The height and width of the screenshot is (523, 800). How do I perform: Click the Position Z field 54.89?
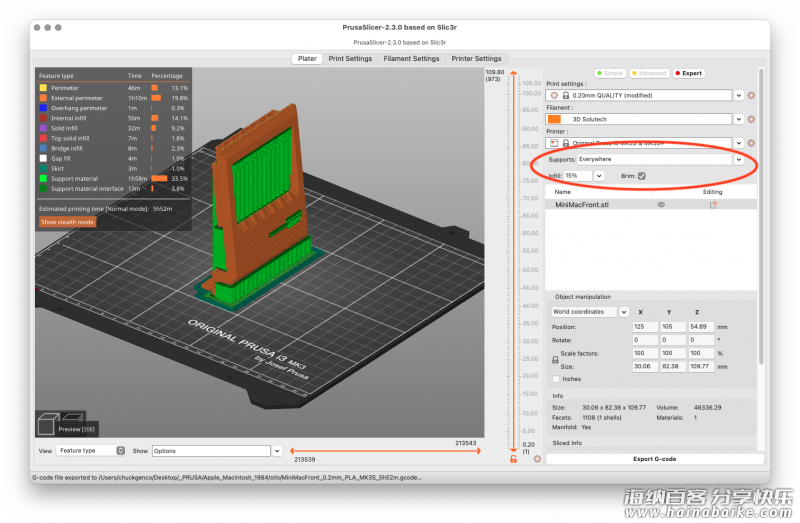click(701, 327)
